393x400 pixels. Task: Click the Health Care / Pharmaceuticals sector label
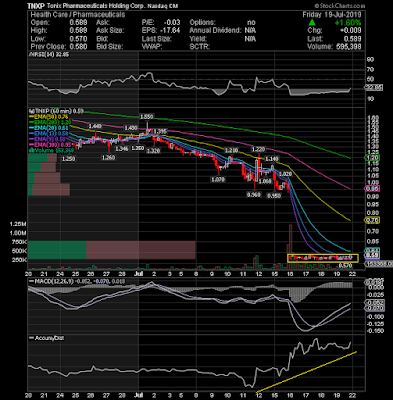tap(78, 15)
